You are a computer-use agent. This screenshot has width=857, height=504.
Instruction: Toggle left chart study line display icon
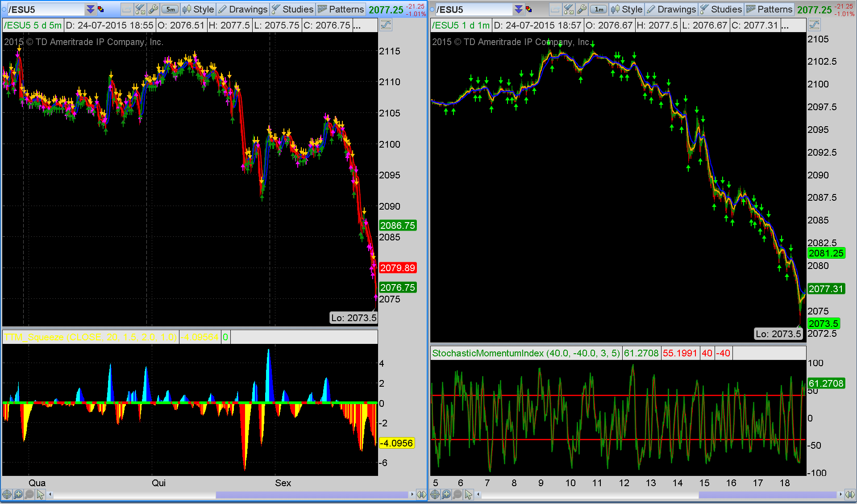(x=386, y=25)
